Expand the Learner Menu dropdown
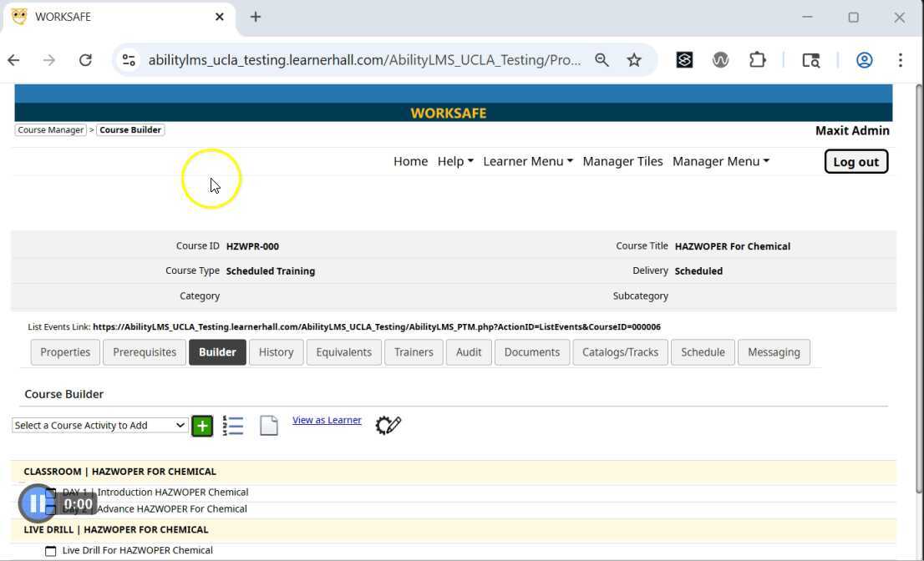The image size is (924, 561). point(527,161)
